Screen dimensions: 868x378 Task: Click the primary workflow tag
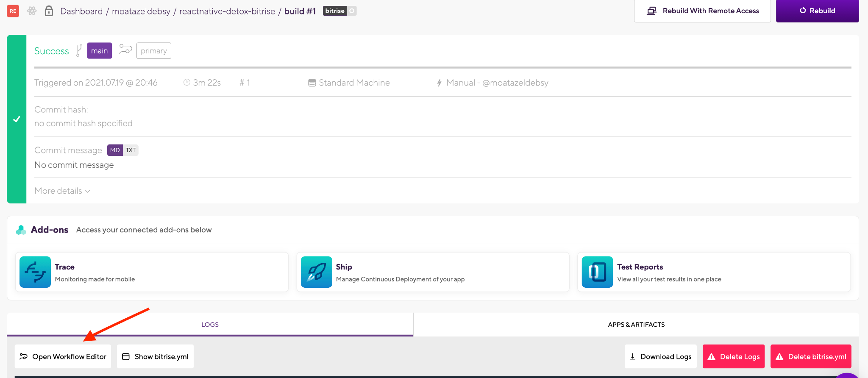click(154, 51)
